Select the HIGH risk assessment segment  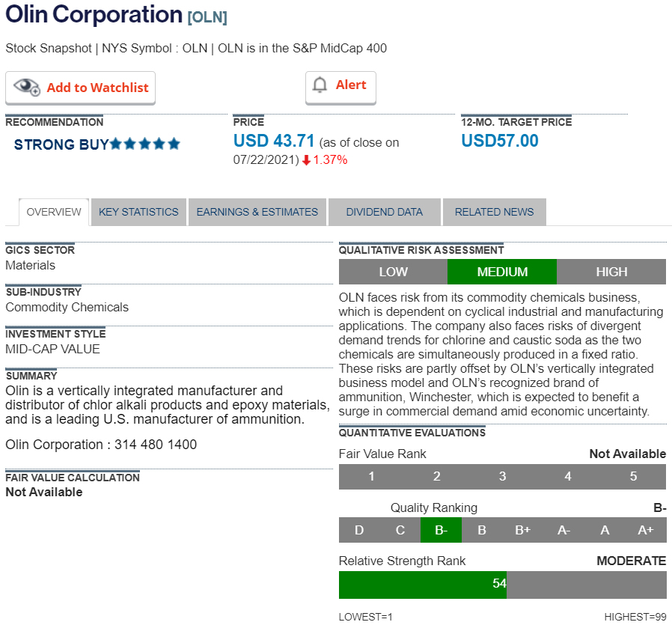point(611,272)
